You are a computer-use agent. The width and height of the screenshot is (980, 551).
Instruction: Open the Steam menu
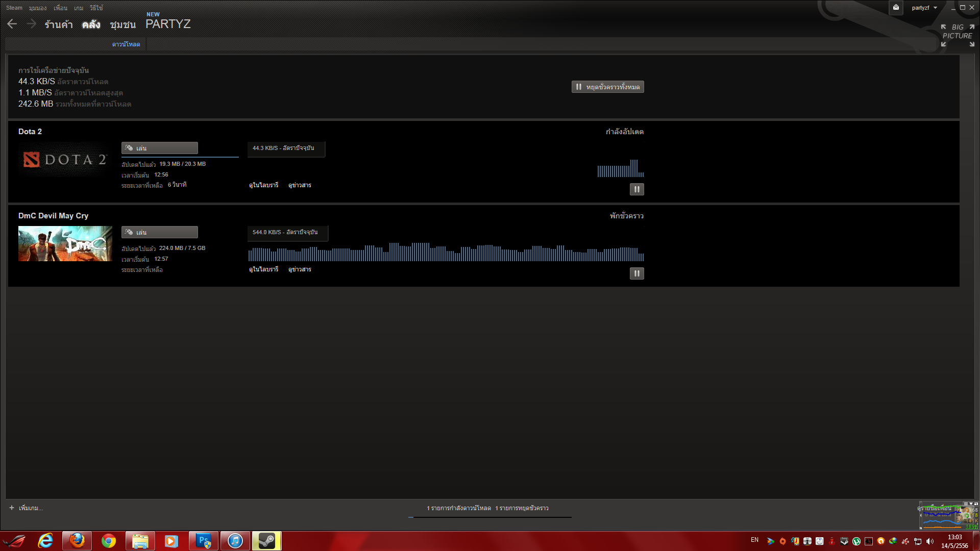pyautogui.click(x=14, y=8)
